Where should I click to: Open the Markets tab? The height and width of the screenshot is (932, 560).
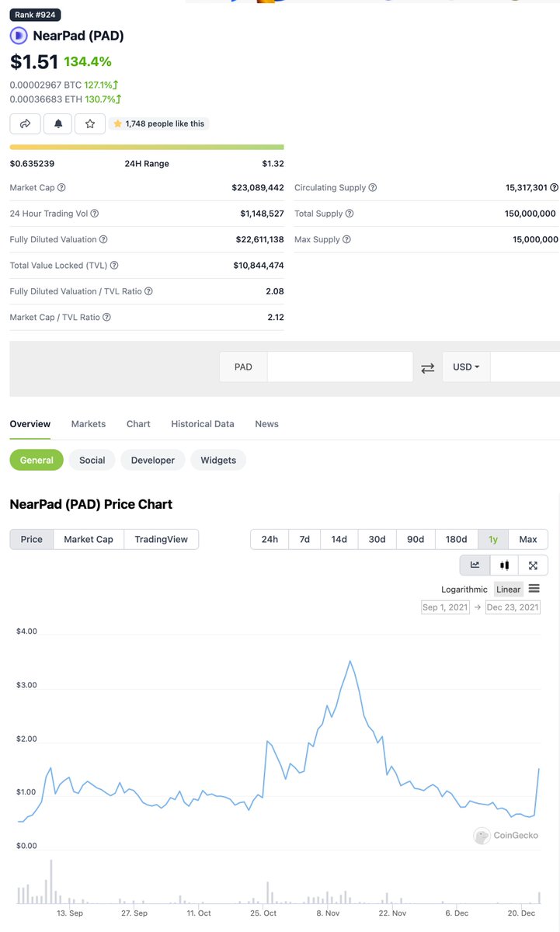coord(89,424)
